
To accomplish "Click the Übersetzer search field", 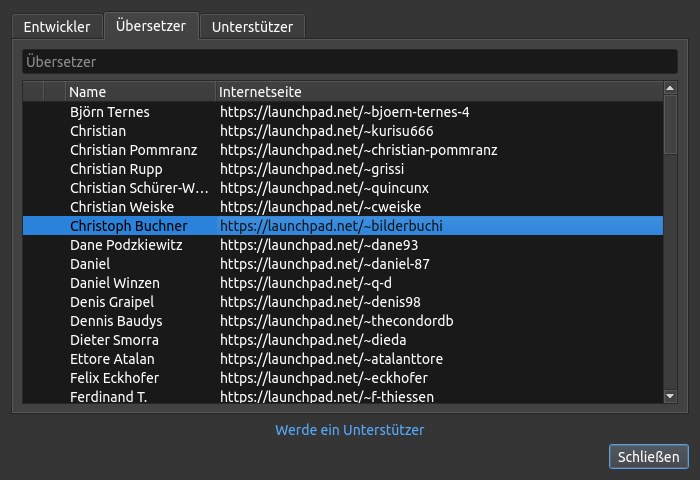I will click(349, 61).
